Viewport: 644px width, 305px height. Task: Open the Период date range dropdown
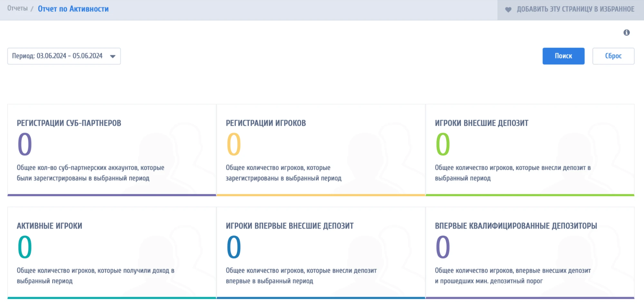64,56
